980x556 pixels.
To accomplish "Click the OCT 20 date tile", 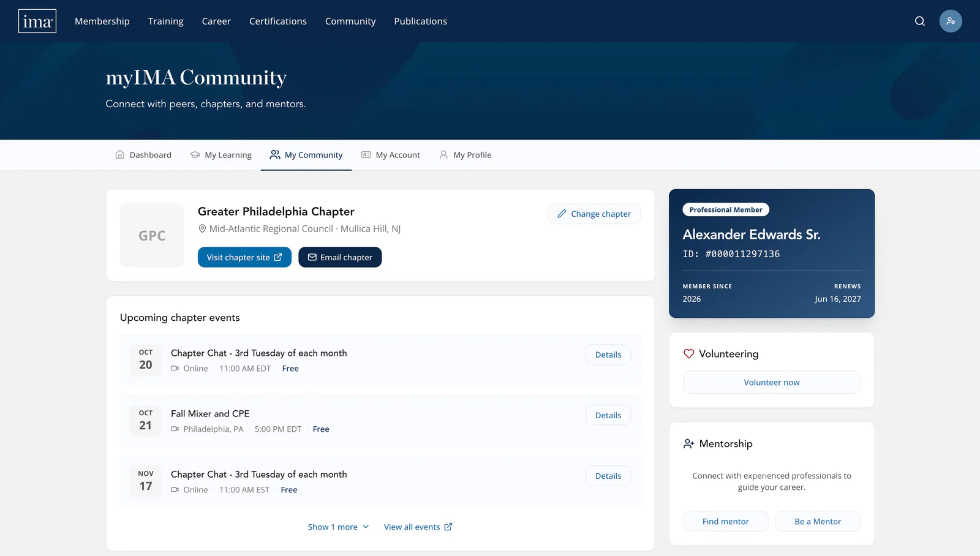I will click(x=146, y=360).
